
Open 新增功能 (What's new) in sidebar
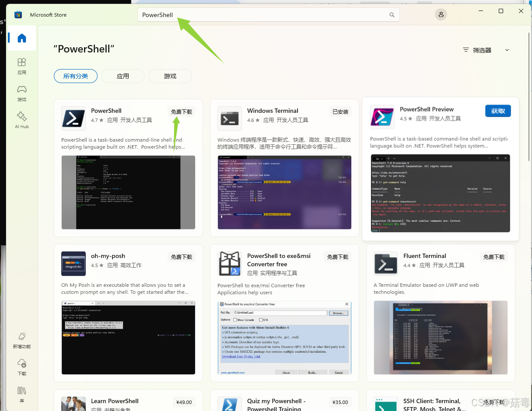click(x=22, y=340)
